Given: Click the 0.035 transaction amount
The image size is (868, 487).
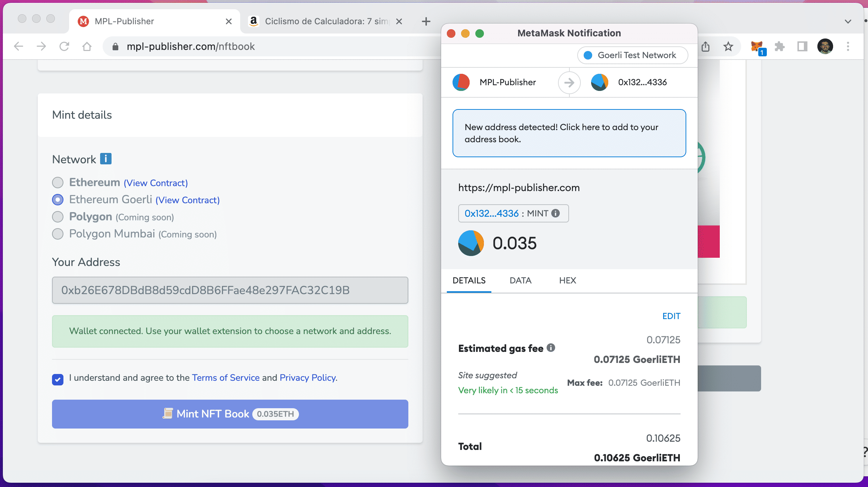Looking at the screenshot, I should 515,243.
